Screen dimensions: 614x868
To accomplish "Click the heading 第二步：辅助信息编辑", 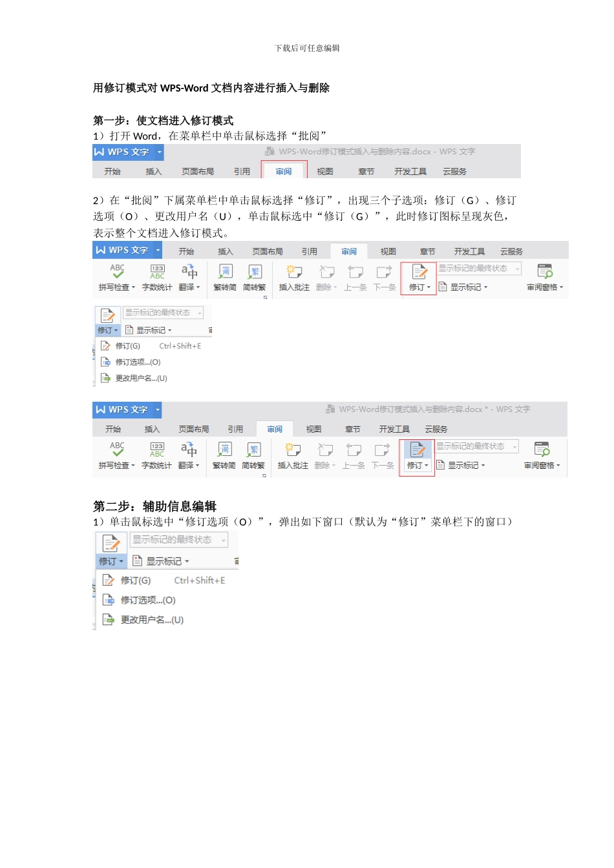I will tap(154, 506).
